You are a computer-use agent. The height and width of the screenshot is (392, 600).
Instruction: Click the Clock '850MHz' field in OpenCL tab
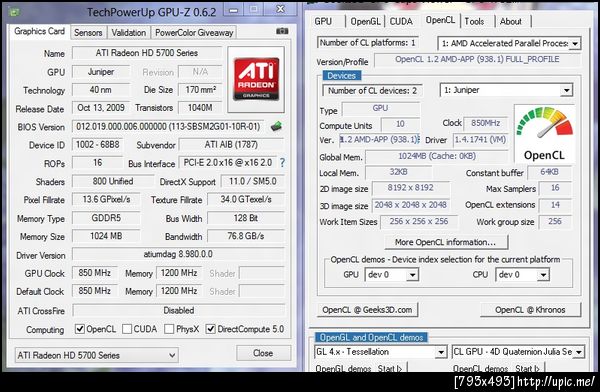click(x=486, y=123)
